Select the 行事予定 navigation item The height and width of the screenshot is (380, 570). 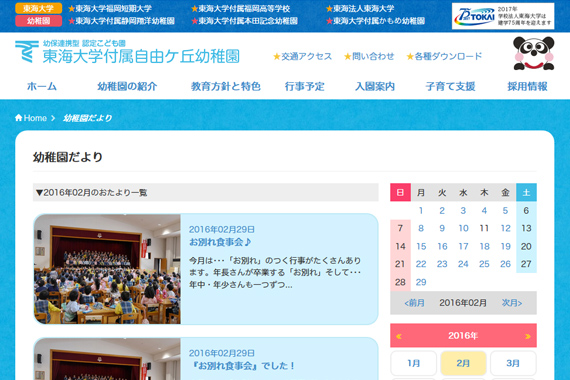click(x=304, y=86)
